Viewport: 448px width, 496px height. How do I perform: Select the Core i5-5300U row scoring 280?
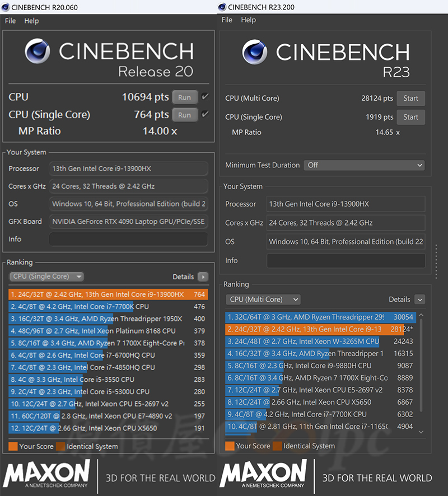108,392
